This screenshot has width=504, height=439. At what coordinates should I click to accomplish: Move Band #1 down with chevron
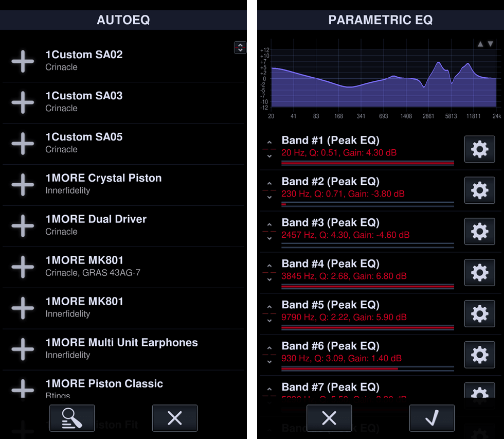click(x=269, y=156)
